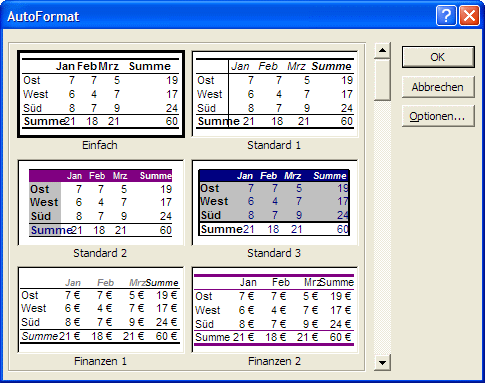The image size is (485, 383).
Task: Click the vertical scrollbar thumb
Action: 382,80
